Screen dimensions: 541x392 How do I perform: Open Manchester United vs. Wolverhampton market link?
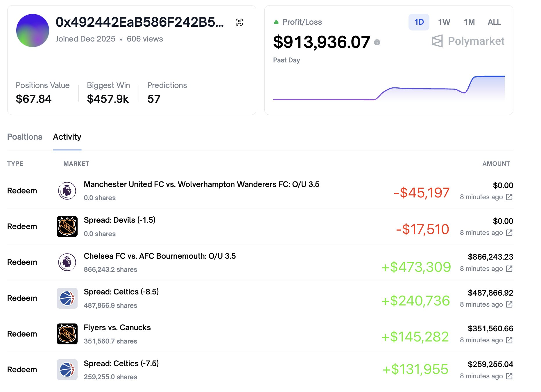click(201, 184)
